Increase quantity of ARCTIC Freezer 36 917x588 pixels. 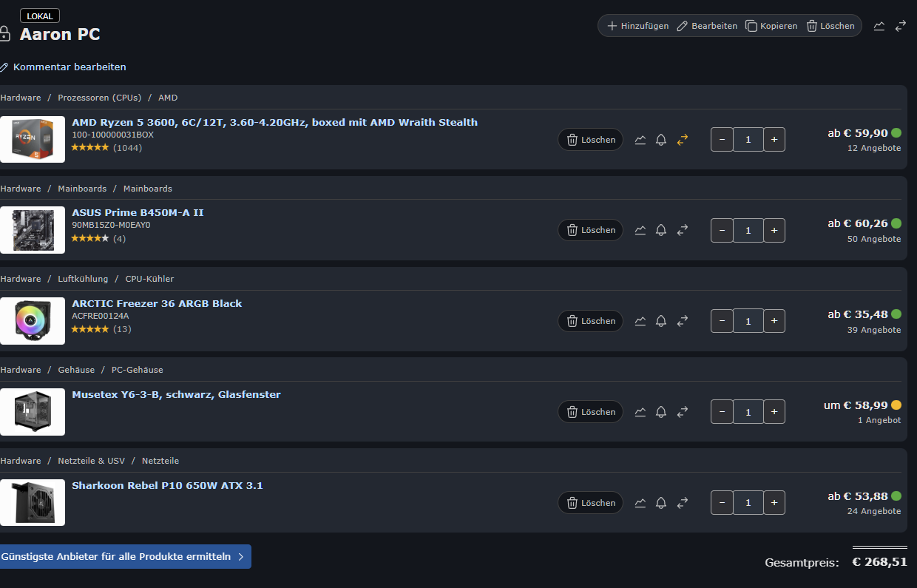tap(774, 321)
